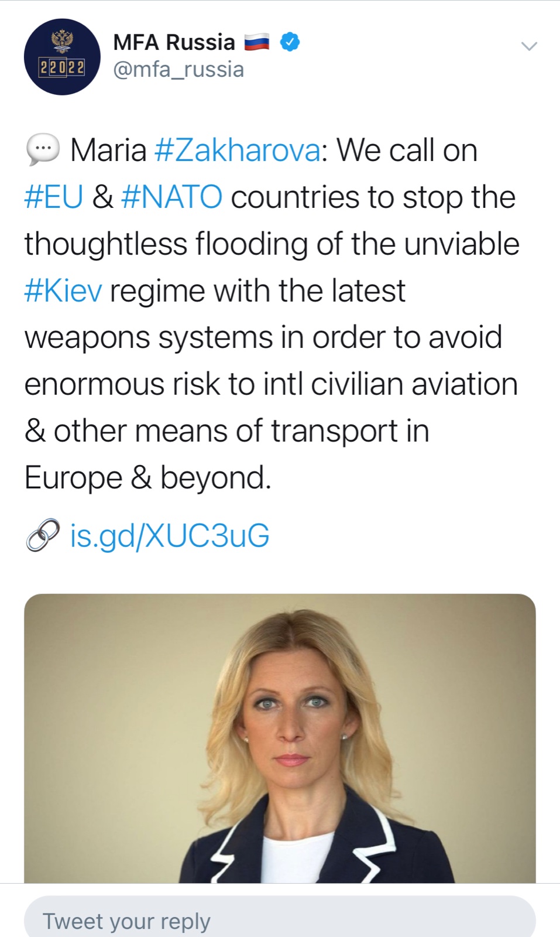Viewport: 560px width, 937px height.
Task: Click the tweet line 'weapons systems in order to avoid'
Action: pos(263,338)
